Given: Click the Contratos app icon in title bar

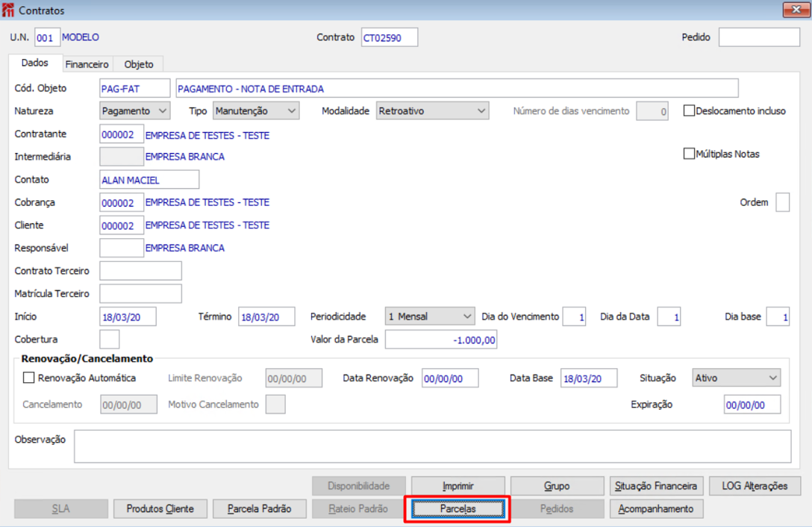Looking at the screenshot, I should pyautogui.click(x=8, y=10).
